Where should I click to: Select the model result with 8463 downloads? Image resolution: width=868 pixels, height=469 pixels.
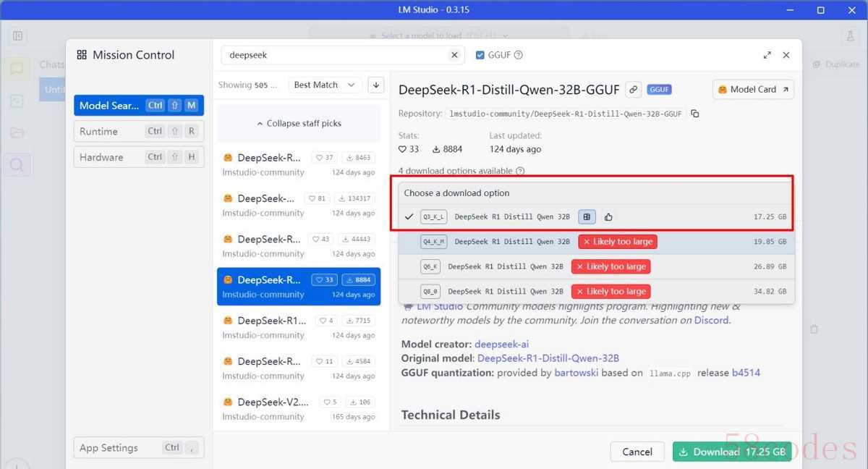pos(299,164)
